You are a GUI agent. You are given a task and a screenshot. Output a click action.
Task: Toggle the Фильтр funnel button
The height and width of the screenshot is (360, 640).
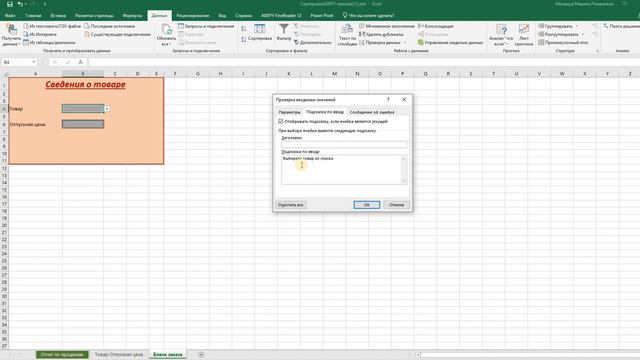284,33
